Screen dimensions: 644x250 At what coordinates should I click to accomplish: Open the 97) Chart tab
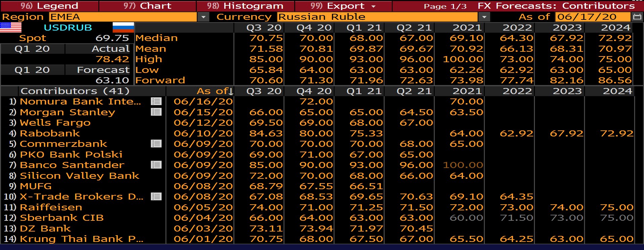coord(147,6)
